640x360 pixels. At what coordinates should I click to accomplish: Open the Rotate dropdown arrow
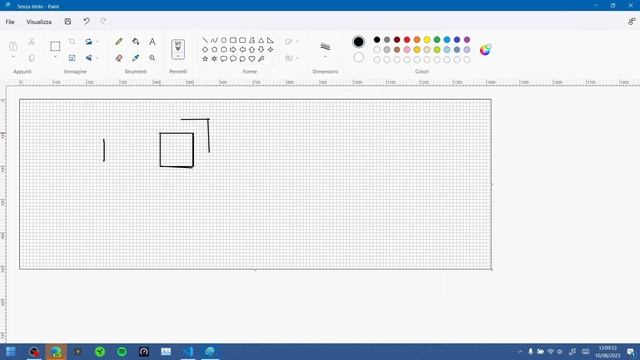pyautogui.click(x=97, y=42)
